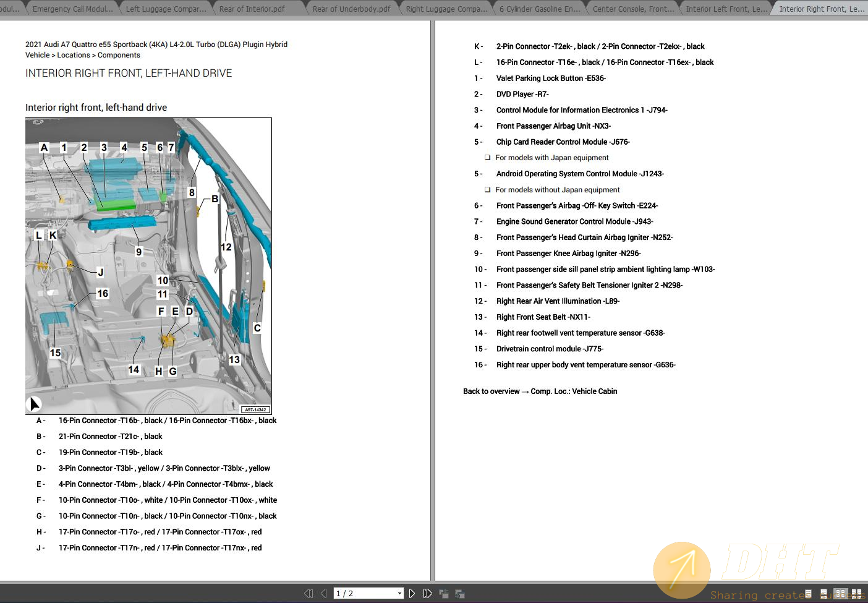
Task: Click the next view icon in bottom toolbar
Action: [460, 594]
